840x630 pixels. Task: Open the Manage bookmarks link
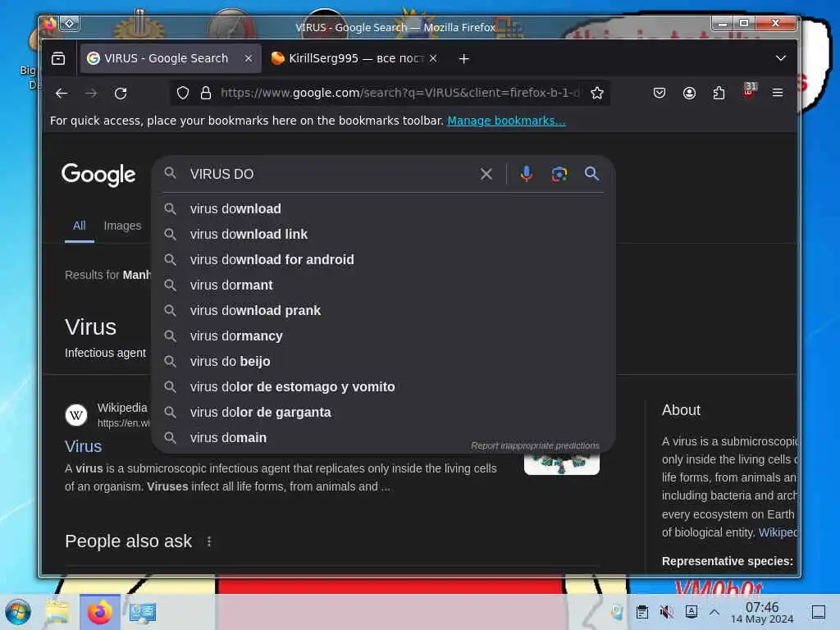506,121
